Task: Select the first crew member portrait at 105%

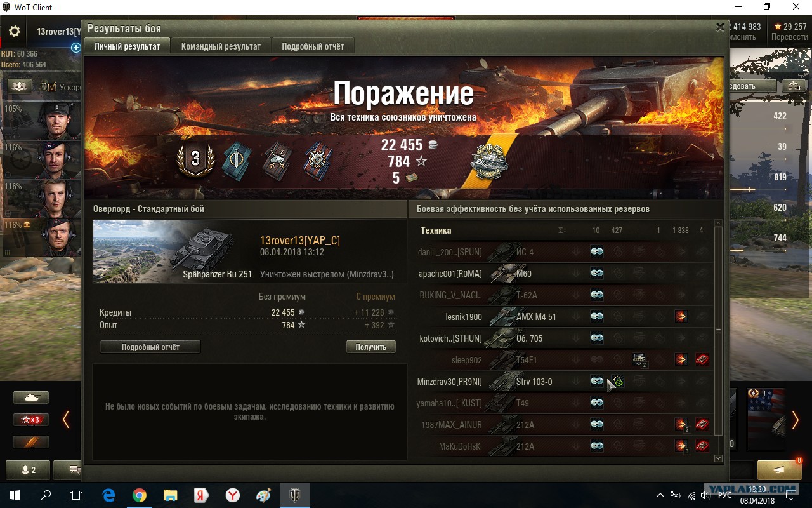Action: 60,120
